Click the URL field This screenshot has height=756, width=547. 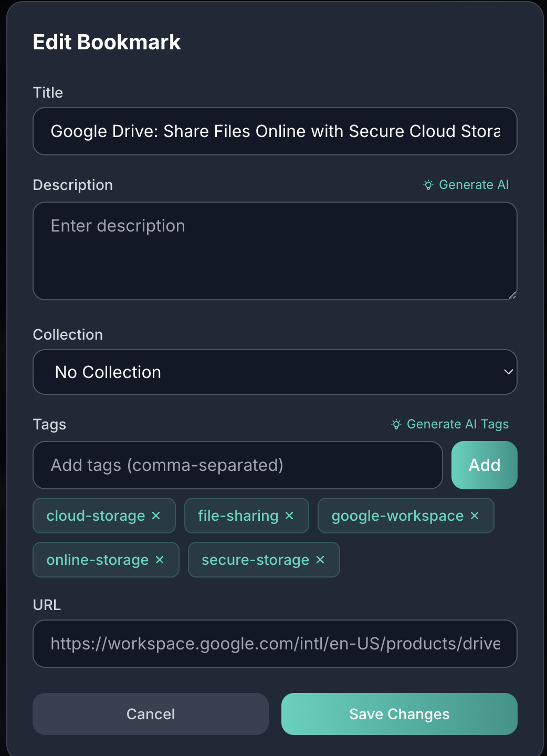coord(275,644)
